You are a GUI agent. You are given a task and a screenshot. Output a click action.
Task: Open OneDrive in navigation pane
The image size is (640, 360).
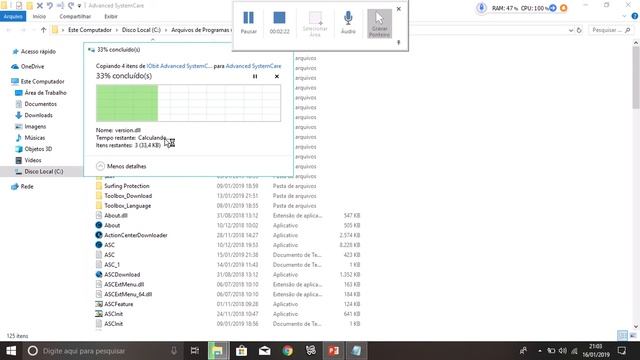[x=32, y=66]
